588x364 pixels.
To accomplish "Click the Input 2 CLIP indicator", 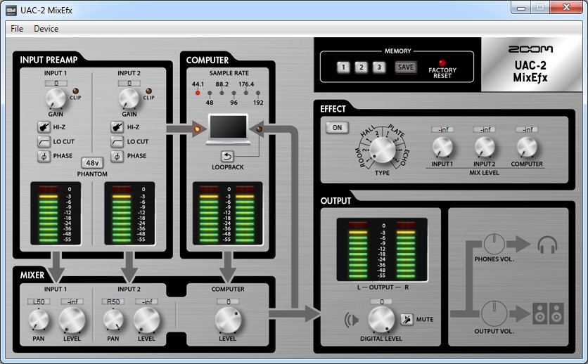I will [148, 91].
